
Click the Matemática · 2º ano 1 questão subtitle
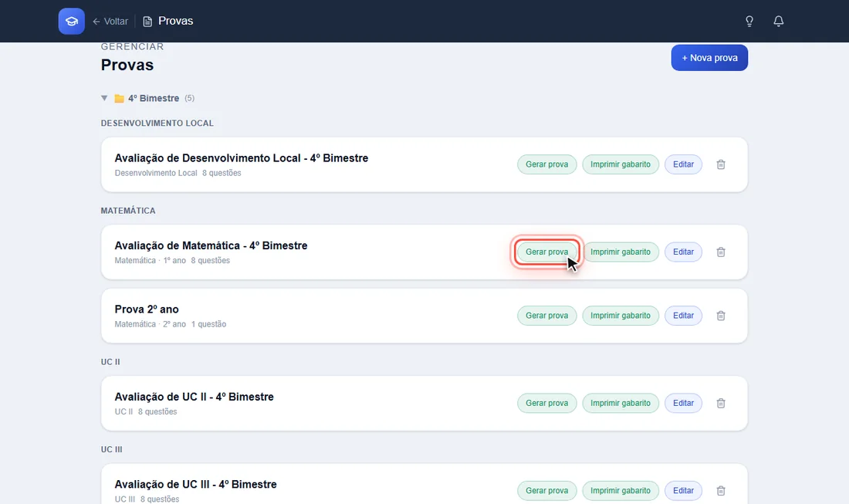click(171, 324)
